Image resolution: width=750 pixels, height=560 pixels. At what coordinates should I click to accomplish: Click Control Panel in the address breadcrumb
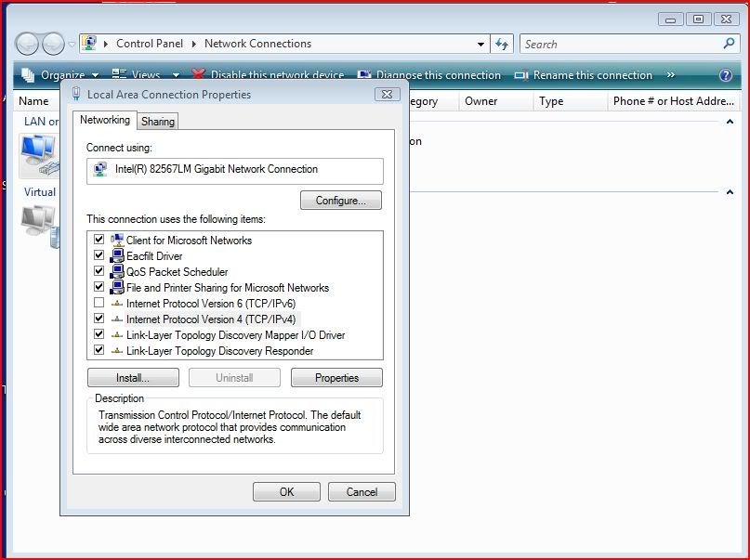point(150,44)
